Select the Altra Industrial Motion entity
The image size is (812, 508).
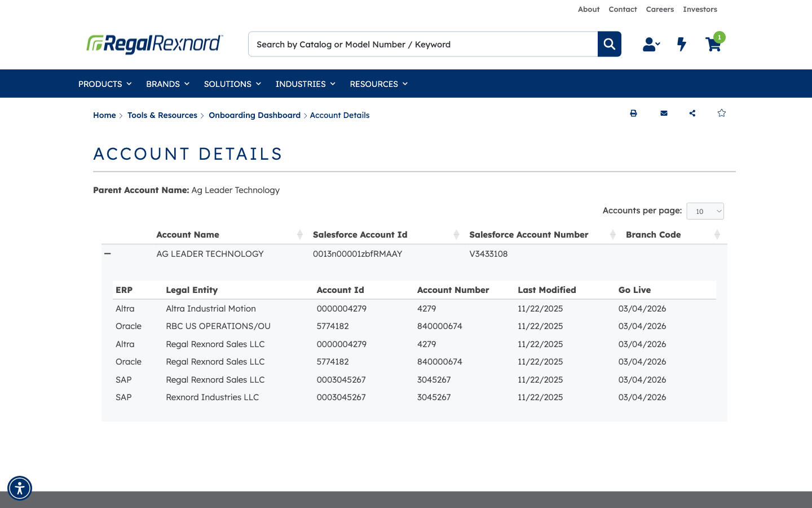[x=211, y=309]
